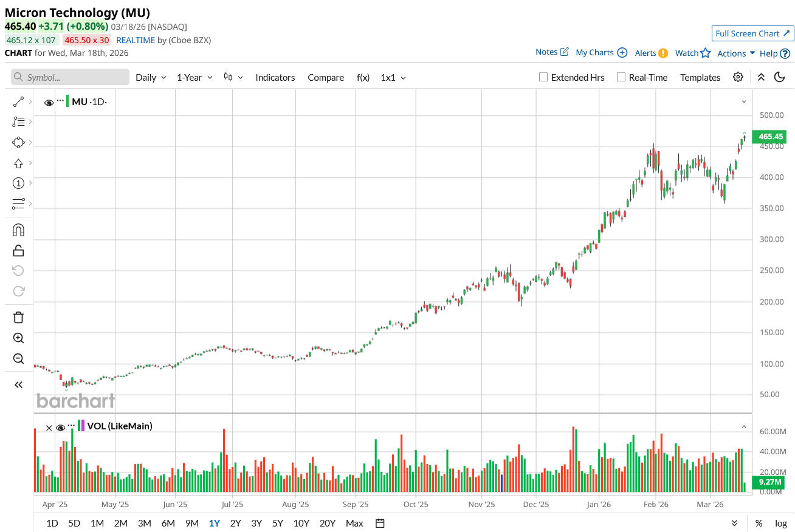This screenshot has width=795, height=532.
Task: Open the Full Screen Chart
Action: pos(753,33)
